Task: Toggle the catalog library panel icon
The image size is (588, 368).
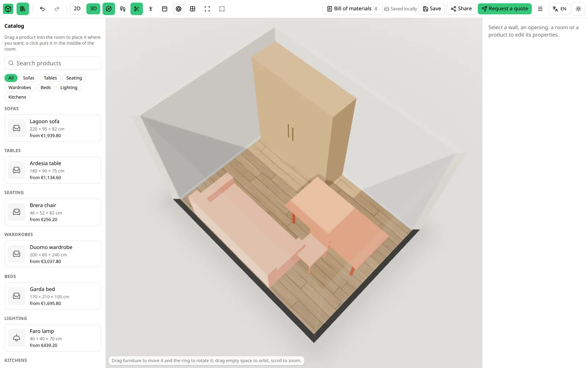Action: (x=23, y=9)
